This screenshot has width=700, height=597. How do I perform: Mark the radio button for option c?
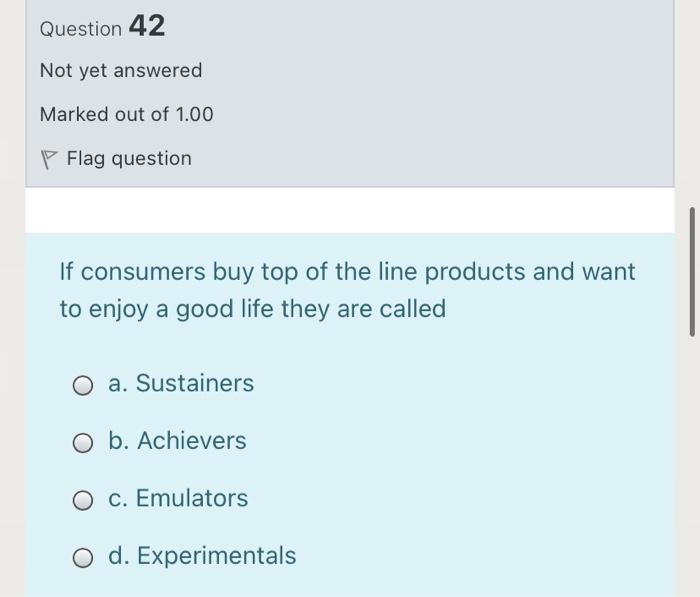[83, 500]
